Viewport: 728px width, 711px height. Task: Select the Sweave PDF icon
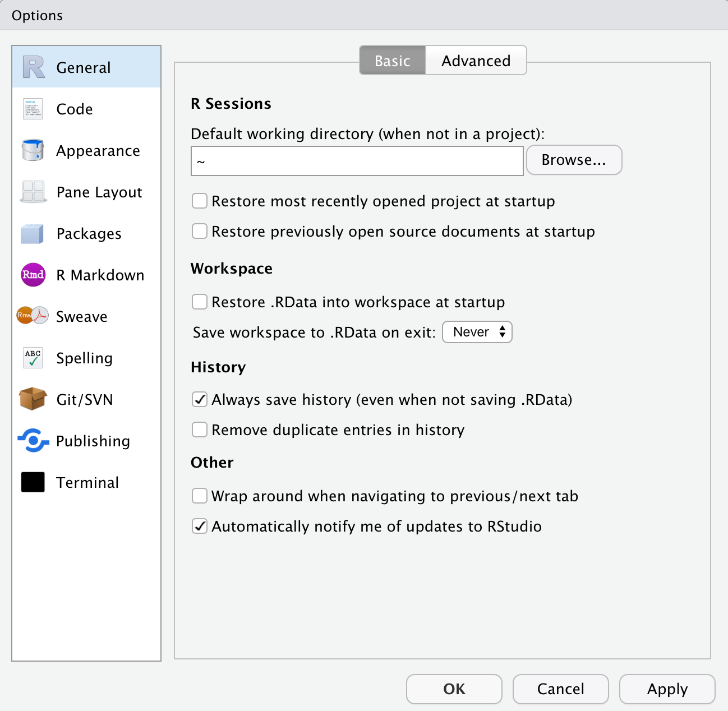[32, 316]
